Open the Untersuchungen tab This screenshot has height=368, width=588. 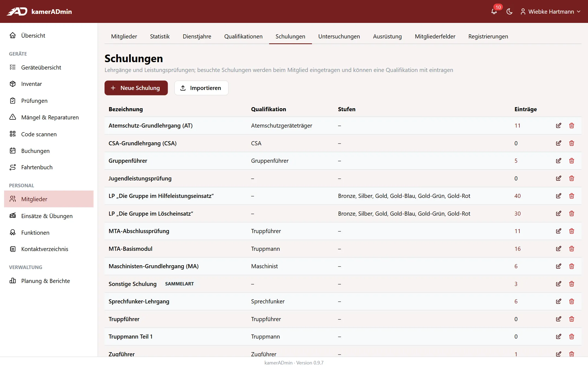[x=339, y=37]
